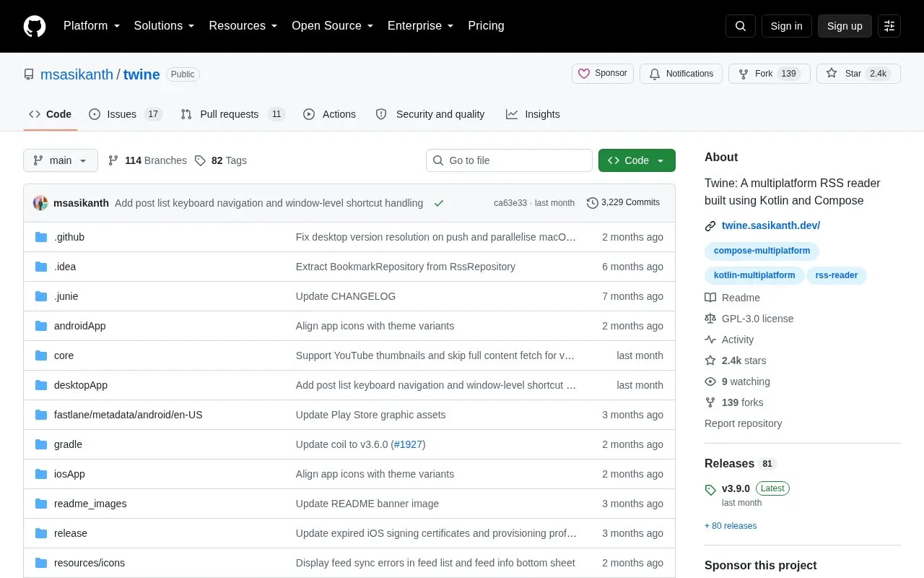Click the Go to file search field
The height and width of the screenshot is (578, 924).
[x=509, y=160]
